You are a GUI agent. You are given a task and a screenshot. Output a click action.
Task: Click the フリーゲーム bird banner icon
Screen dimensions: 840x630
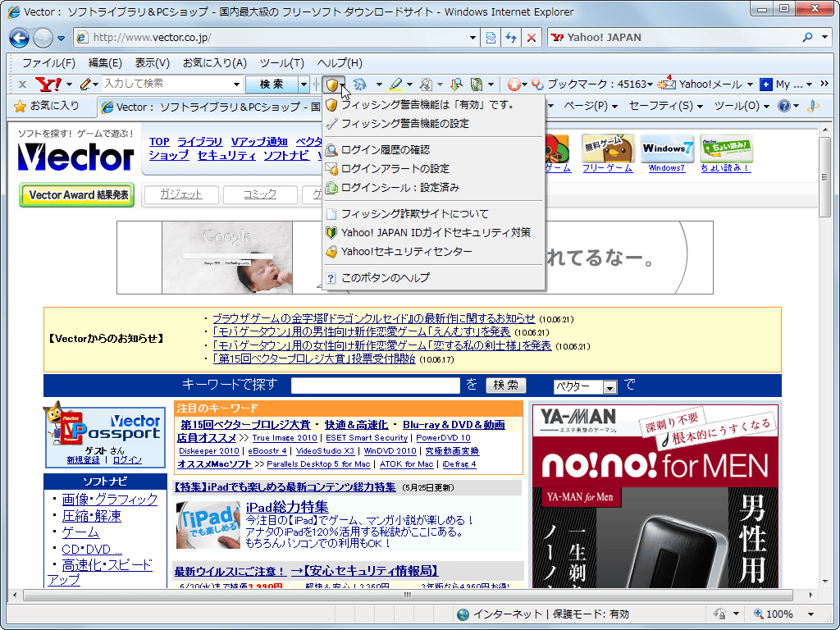[608, 148]
